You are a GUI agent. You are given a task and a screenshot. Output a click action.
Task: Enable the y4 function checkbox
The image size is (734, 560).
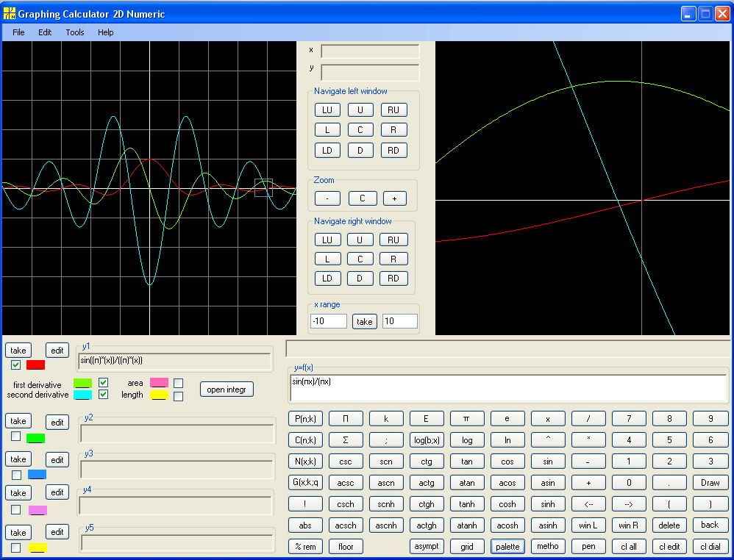[x=16, y=509]
